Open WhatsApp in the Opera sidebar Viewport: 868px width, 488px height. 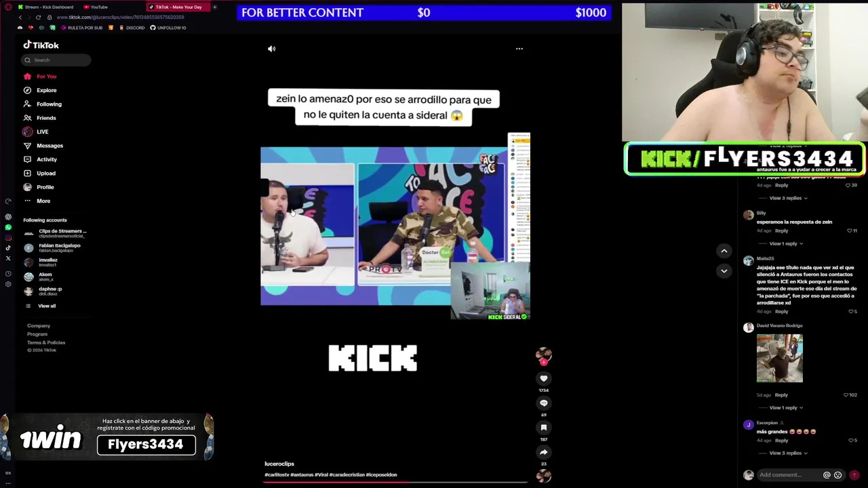[x=8, y=227]
